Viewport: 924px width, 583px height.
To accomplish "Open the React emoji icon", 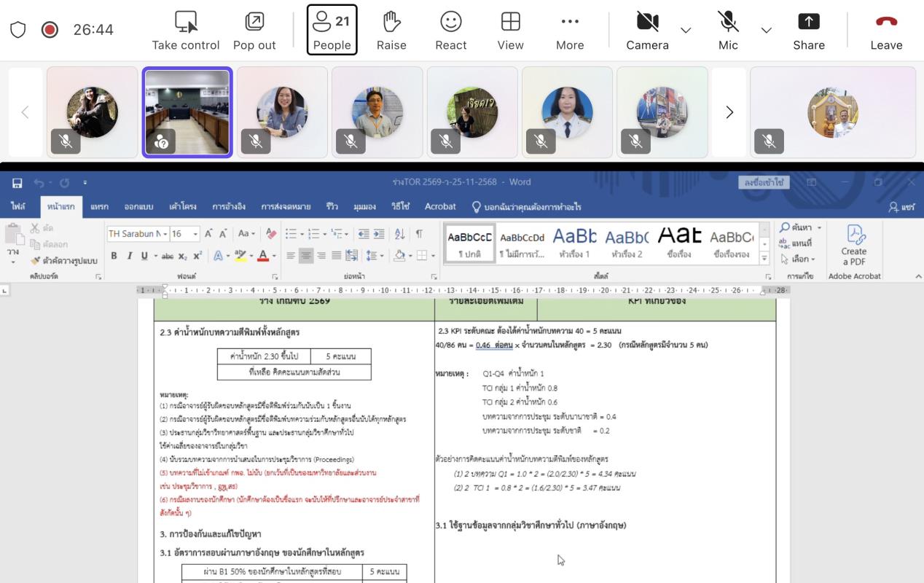I will point(450,23).
